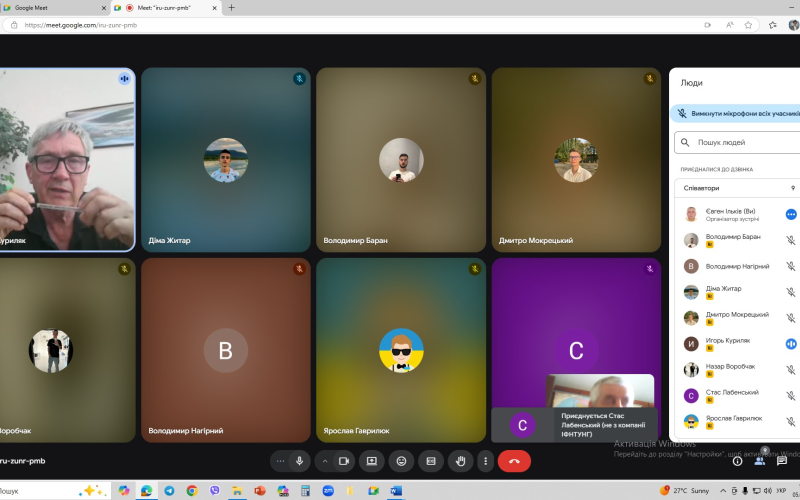Click muted mic icon for Дмитро Мокрецький row

[x=791, y=318]
